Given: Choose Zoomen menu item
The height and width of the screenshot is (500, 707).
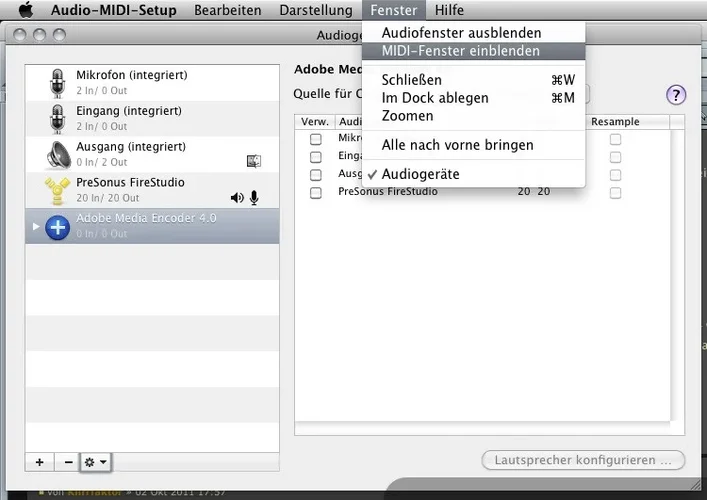Looking at the screenshot, I should tap(473, 116).
